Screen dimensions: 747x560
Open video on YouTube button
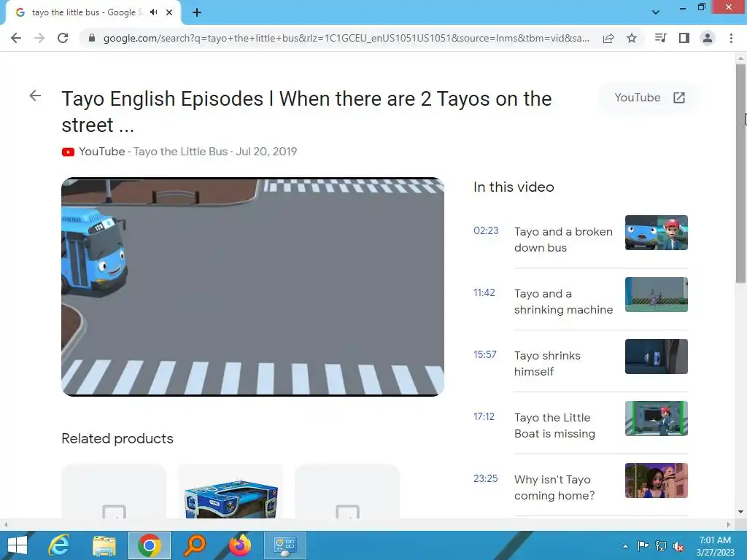point(649,98)
